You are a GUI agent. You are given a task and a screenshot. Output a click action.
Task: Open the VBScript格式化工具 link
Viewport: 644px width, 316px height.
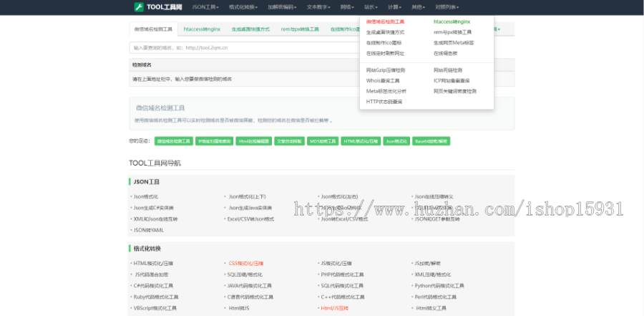155,308
